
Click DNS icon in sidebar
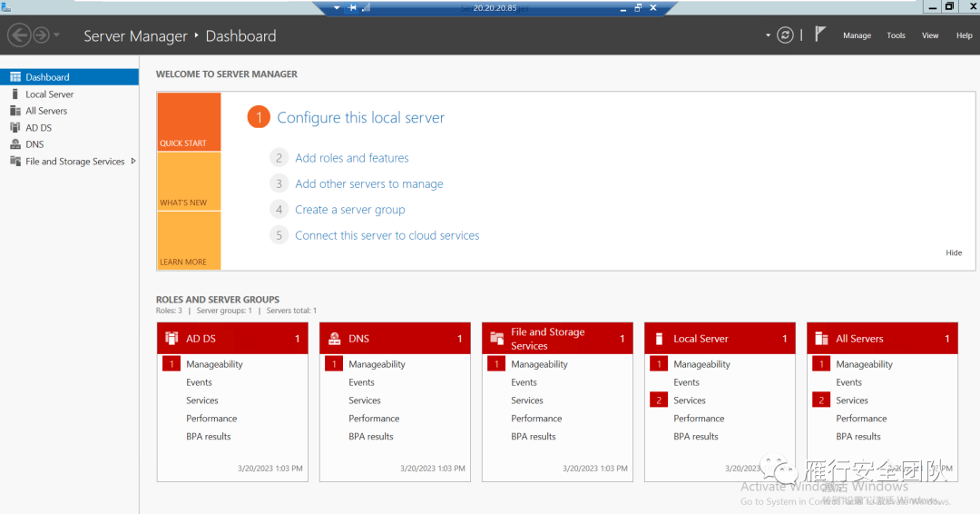(x=15, y=144)
